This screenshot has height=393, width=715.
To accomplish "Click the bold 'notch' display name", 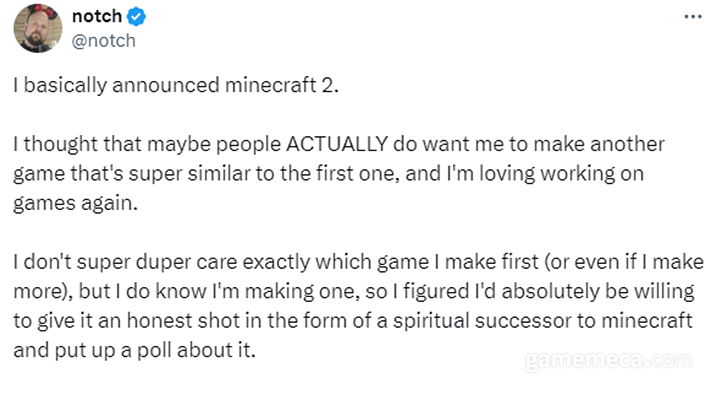I will [97, 16].
